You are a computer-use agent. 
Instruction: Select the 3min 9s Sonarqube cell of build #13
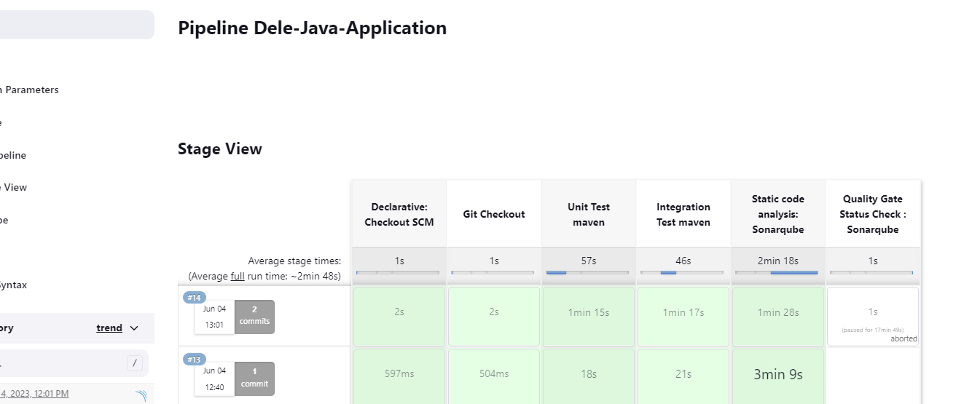click(777, 375)
